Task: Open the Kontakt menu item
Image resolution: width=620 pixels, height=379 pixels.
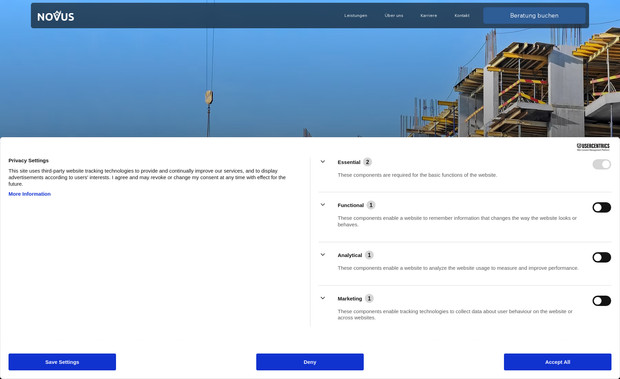Action: (x=462, y=15)
